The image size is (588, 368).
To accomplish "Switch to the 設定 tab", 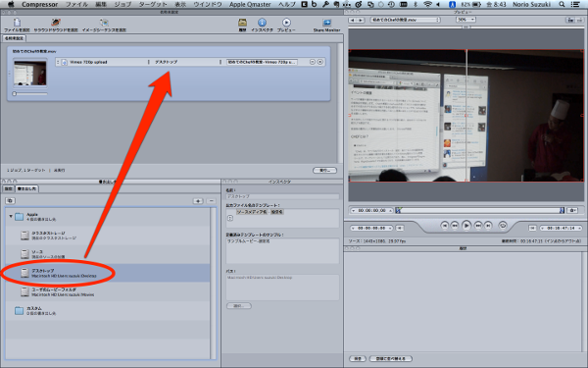I will (8, 188).
